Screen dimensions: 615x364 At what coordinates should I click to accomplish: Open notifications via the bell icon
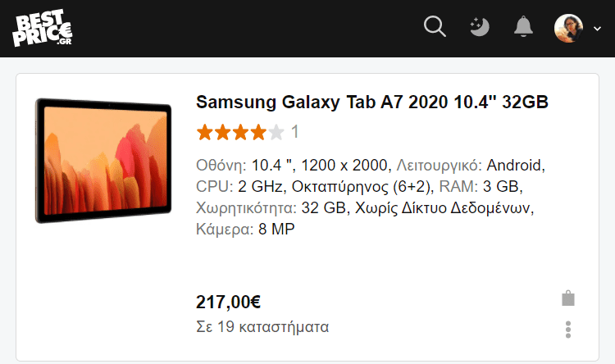(523, 27)
